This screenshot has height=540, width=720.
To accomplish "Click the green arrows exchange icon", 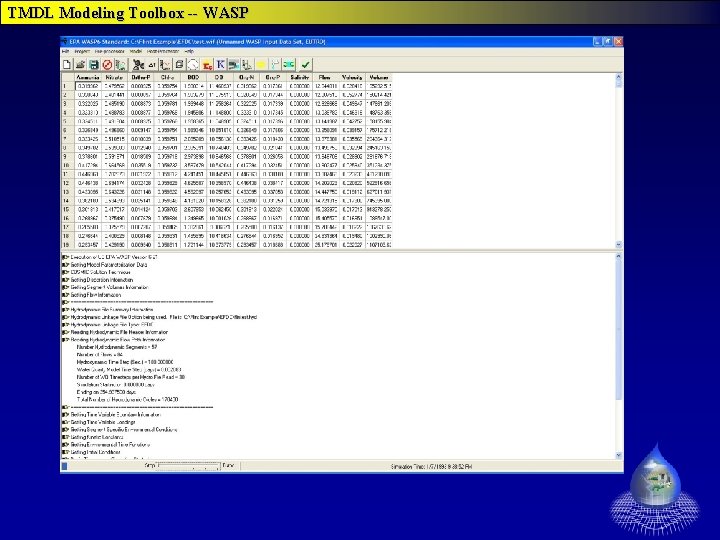I will coord(288,65).
